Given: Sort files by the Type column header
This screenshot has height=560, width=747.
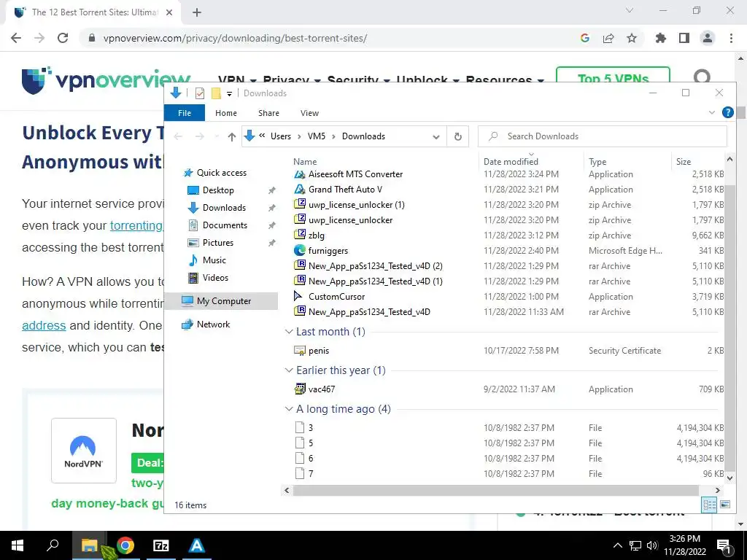Looking at the screenshot, I should point(597,161).
